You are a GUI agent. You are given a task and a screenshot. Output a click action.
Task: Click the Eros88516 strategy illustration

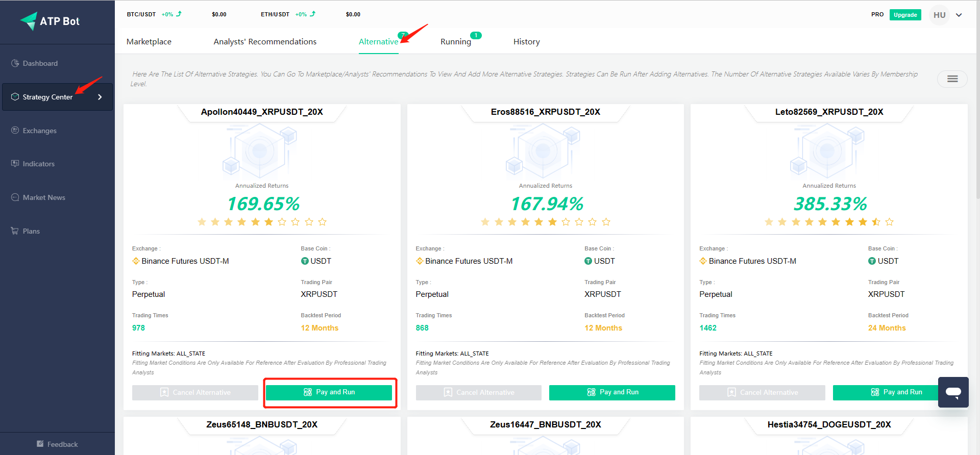543,150
